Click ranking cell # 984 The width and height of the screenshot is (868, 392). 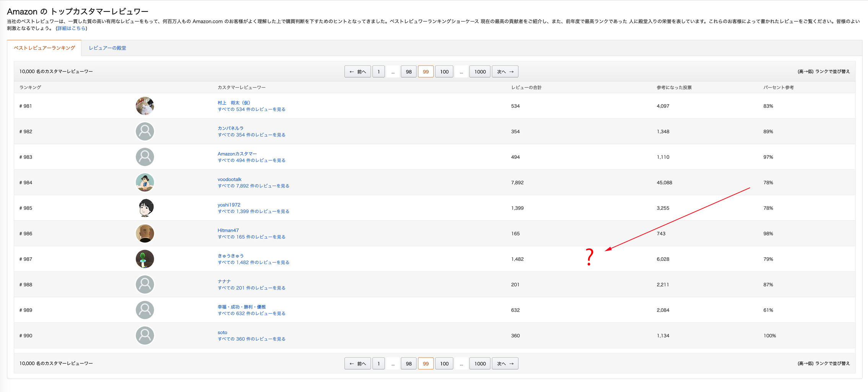tap(26, 183)
